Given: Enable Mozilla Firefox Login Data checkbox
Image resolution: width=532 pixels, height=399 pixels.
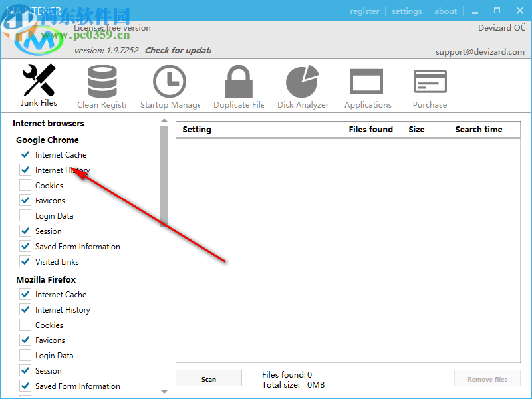Looking at the screenshot, I should pyautogui.click(x=25, y=355).
